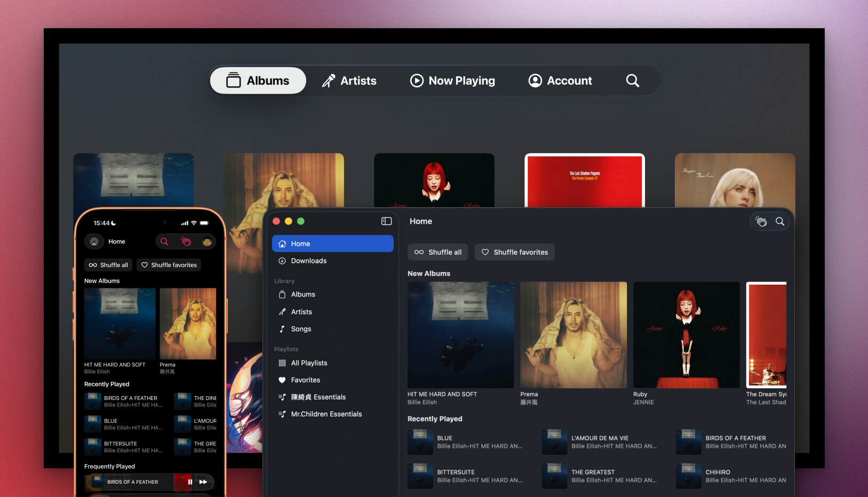The height and width of the screenshot is (497, 868).
Task: Open Favorites playlist in the sidebar
Action: pyautogui.click(x=305, y=380)
